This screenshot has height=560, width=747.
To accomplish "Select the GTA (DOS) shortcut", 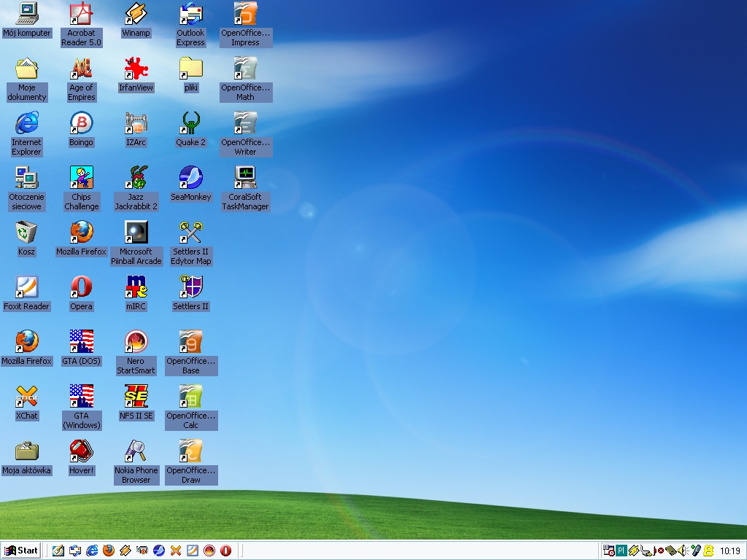I will (81, 349).
